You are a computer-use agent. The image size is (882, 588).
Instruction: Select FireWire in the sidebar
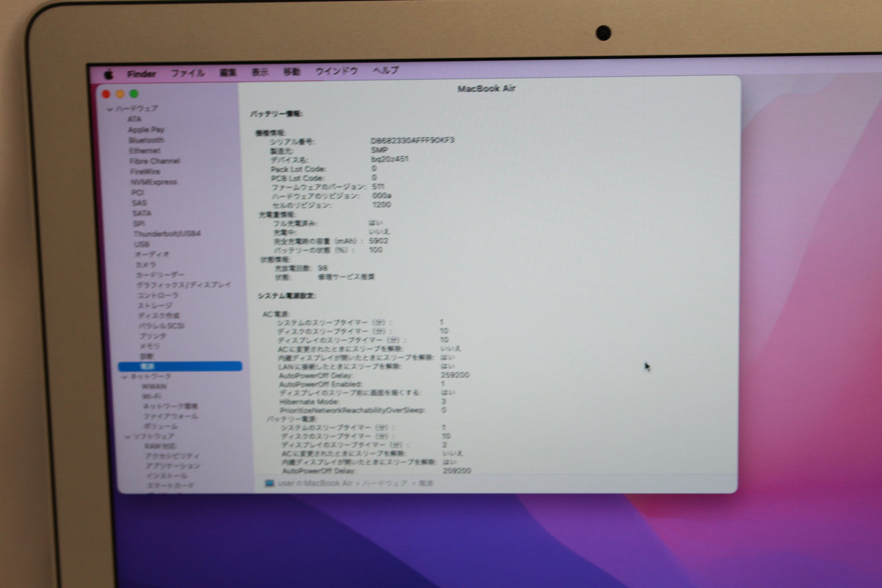coord(146,171)
